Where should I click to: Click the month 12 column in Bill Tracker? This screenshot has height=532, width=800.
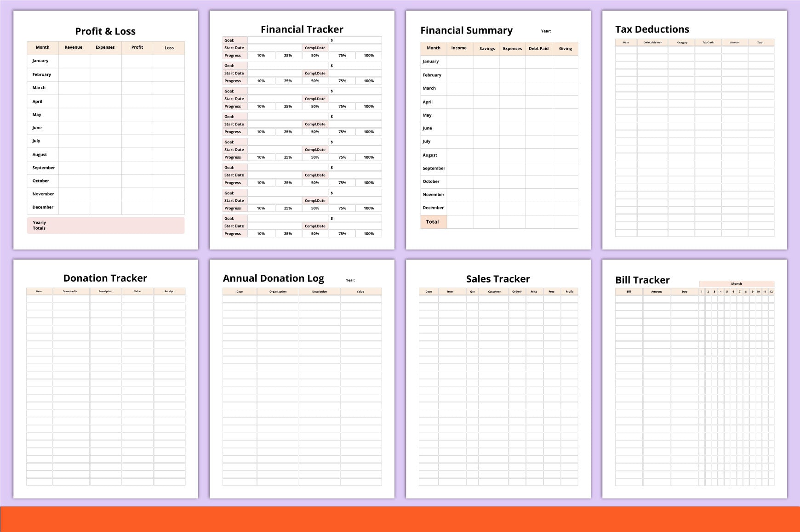point(771,291)
